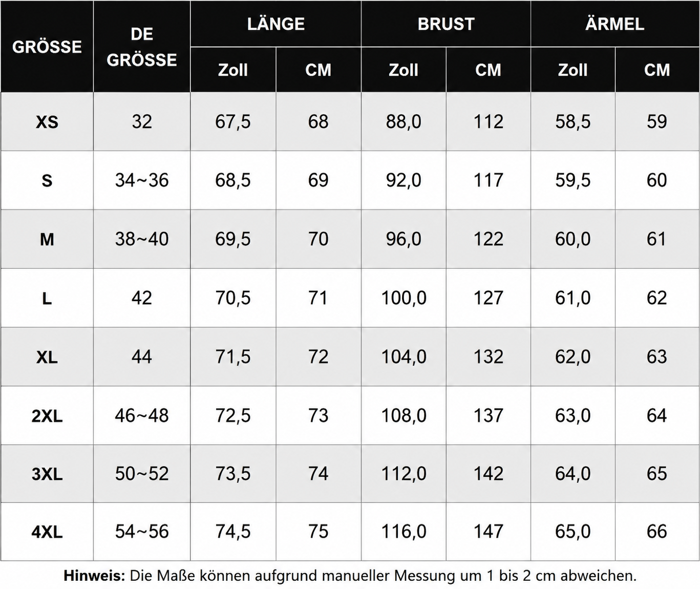Click the sleeve value 58,5
This screenshot has width=700, height=589.
[573, 122]
